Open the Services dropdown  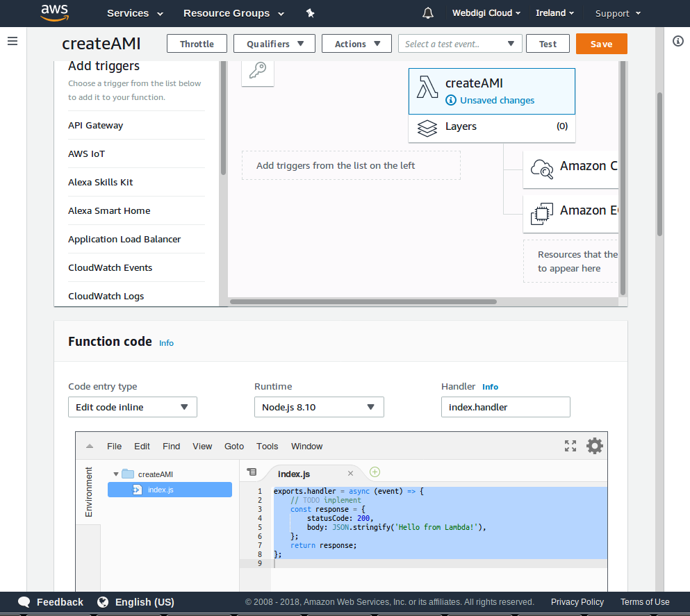135,13
